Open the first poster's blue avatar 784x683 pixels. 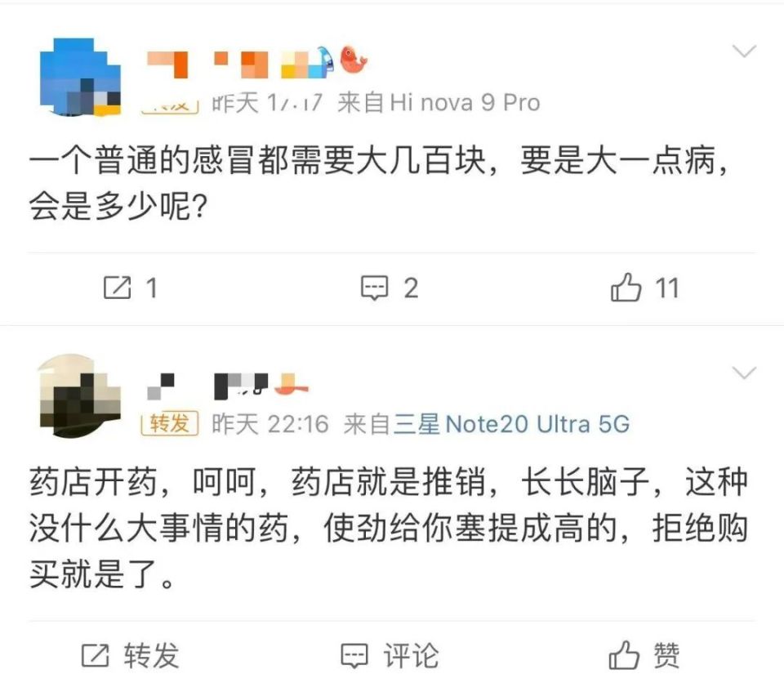(80, 76)
